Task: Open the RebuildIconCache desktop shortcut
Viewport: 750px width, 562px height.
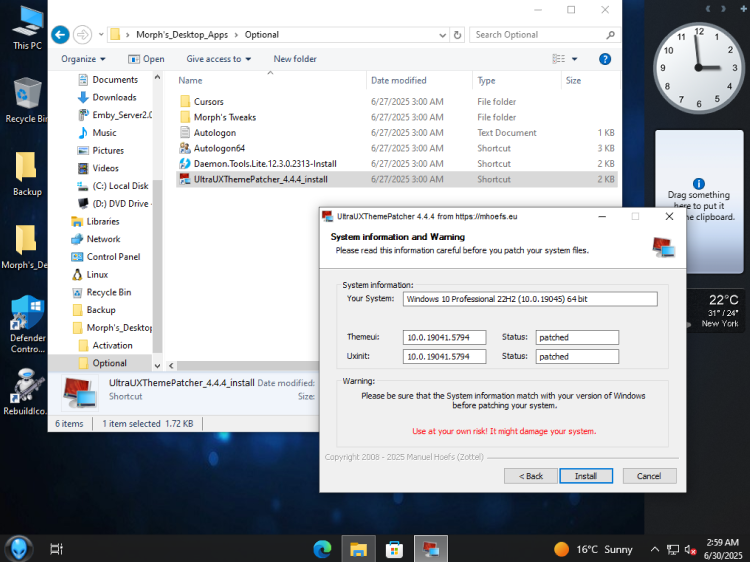Action: pyautogui.click(x=26, y=392)
